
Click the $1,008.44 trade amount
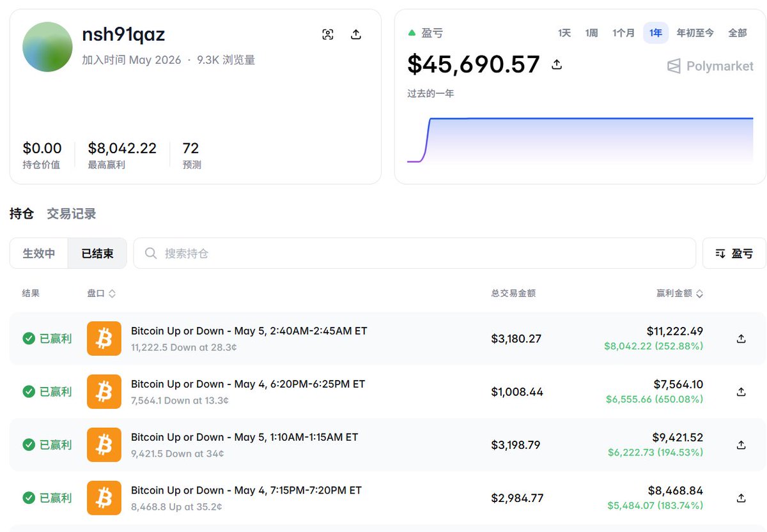coord(517,391)
